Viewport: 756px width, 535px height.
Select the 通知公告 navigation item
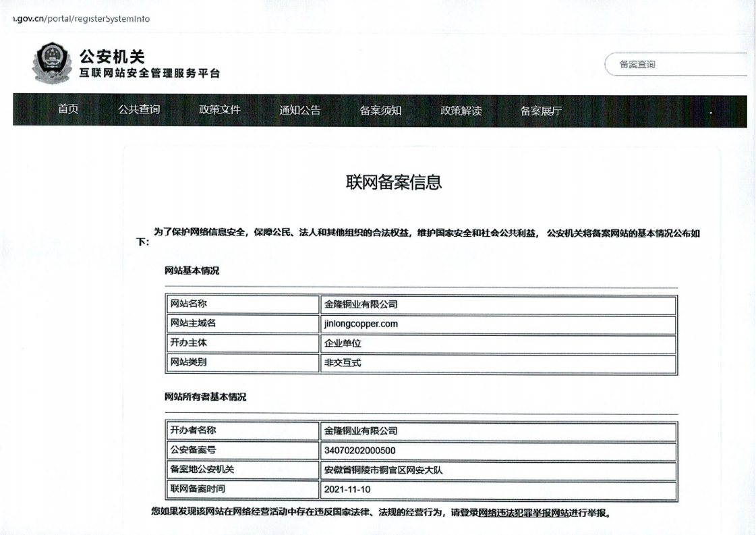tap(300, 111)
